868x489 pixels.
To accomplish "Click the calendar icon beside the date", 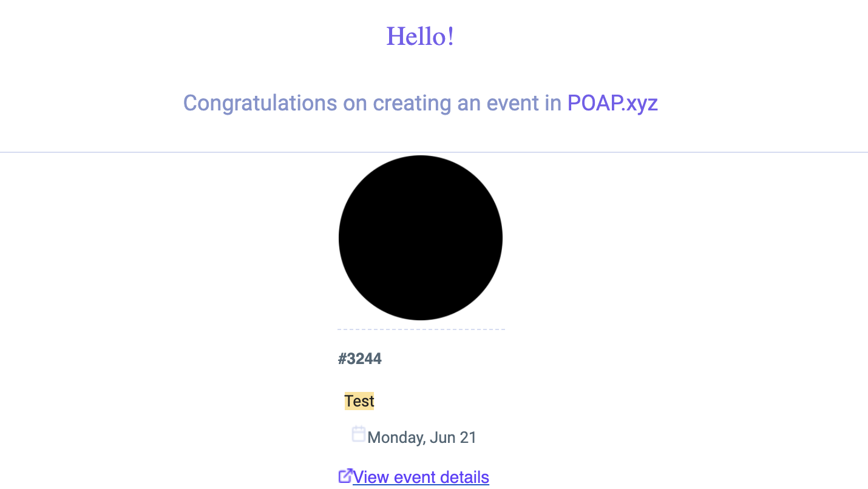I will [359, 434].
